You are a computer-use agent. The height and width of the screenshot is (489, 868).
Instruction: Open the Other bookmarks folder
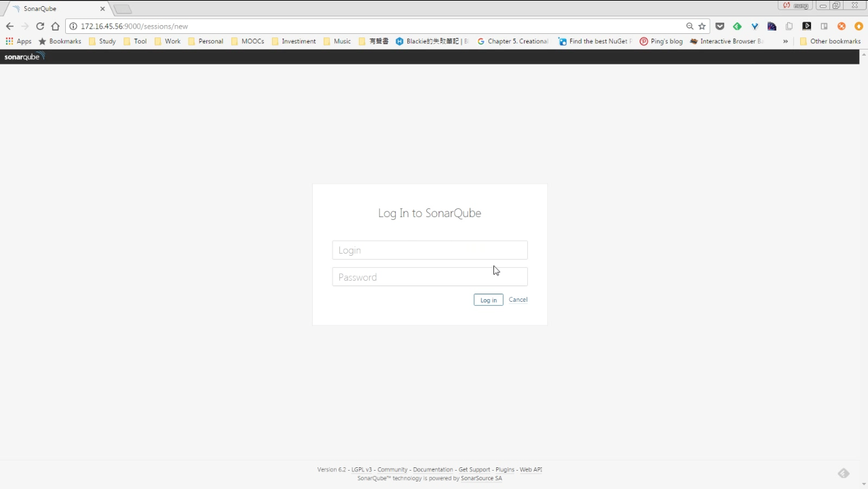[830, 41]
